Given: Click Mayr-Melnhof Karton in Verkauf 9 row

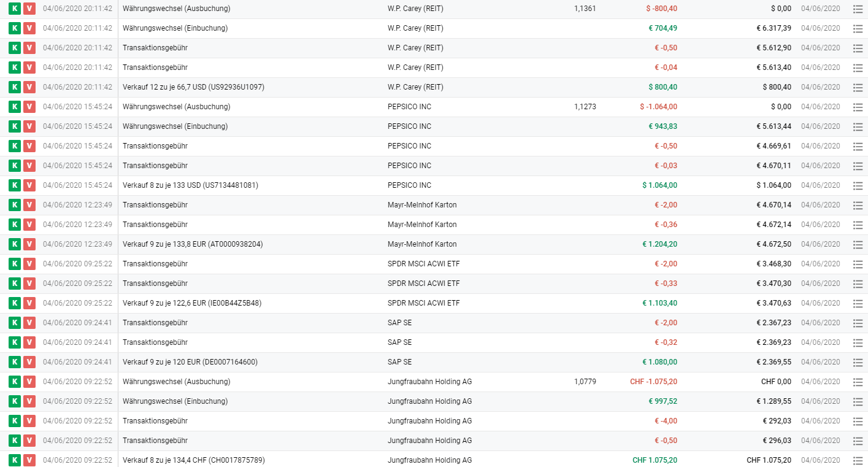Looking at the screenshot, I should (422, 244).
